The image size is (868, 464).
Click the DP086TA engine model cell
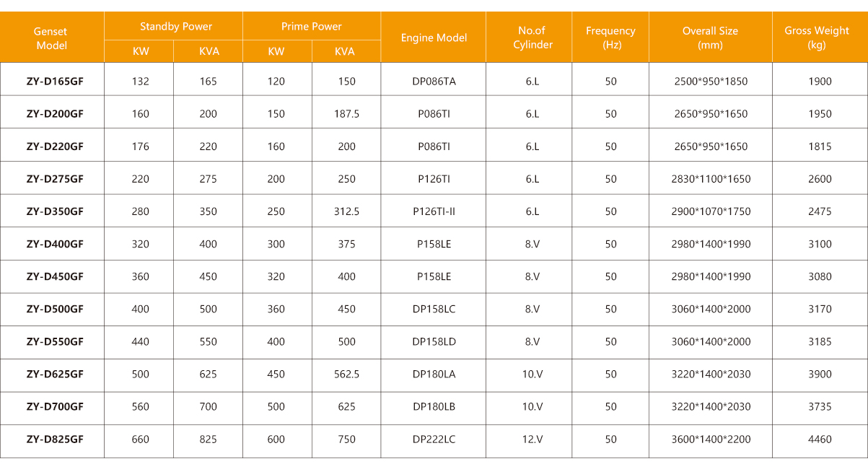coord(434,82)
